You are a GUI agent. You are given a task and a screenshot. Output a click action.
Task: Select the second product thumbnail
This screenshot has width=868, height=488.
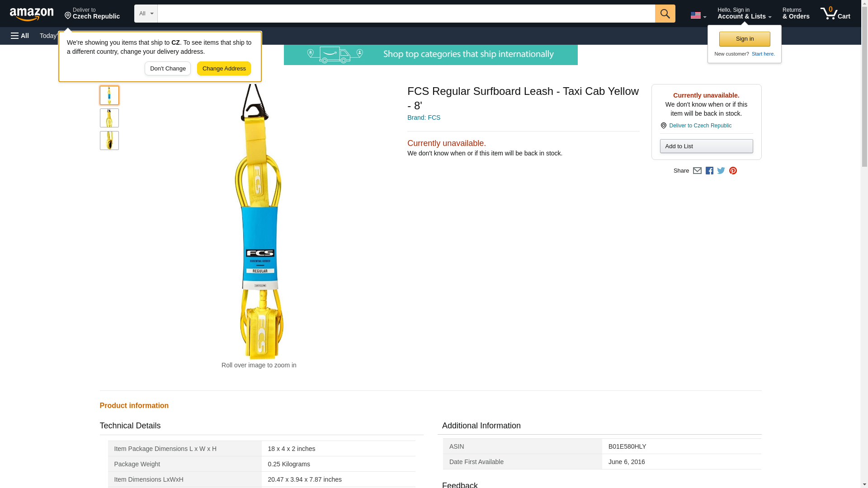click(x=109, y=118)
